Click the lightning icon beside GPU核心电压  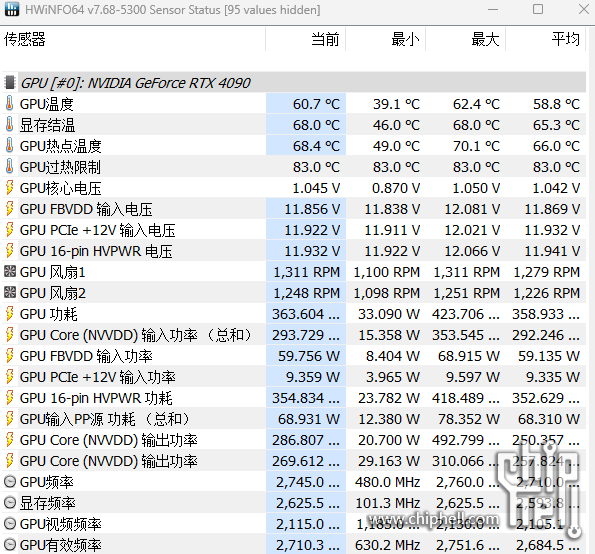pyautogui.click(x=9, y=187)
